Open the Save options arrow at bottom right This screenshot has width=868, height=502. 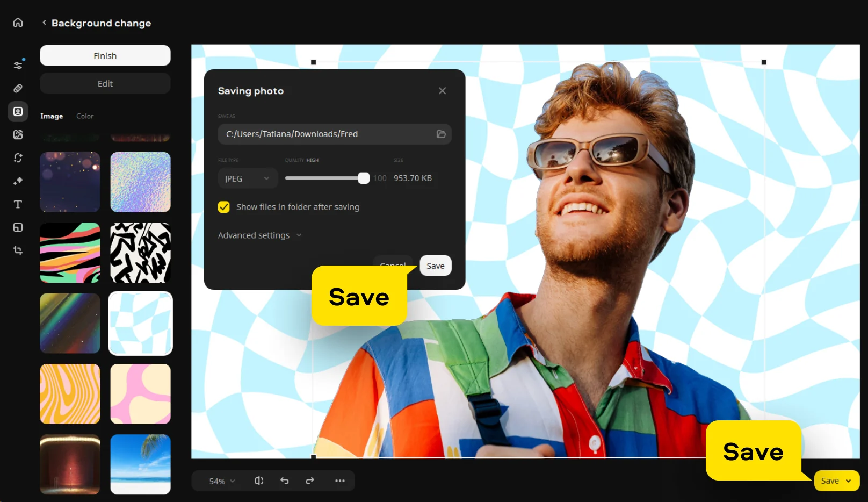tap(849, 481)
